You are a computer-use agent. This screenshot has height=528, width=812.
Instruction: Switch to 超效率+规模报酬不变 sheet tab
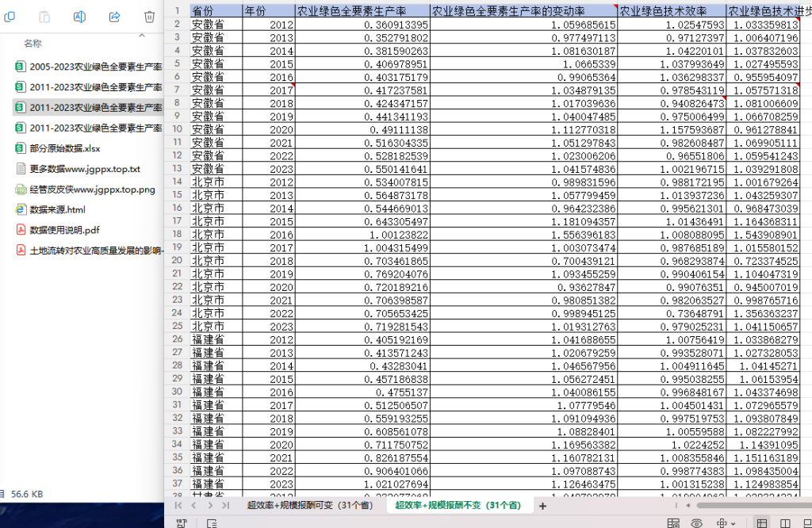(458, 505)
